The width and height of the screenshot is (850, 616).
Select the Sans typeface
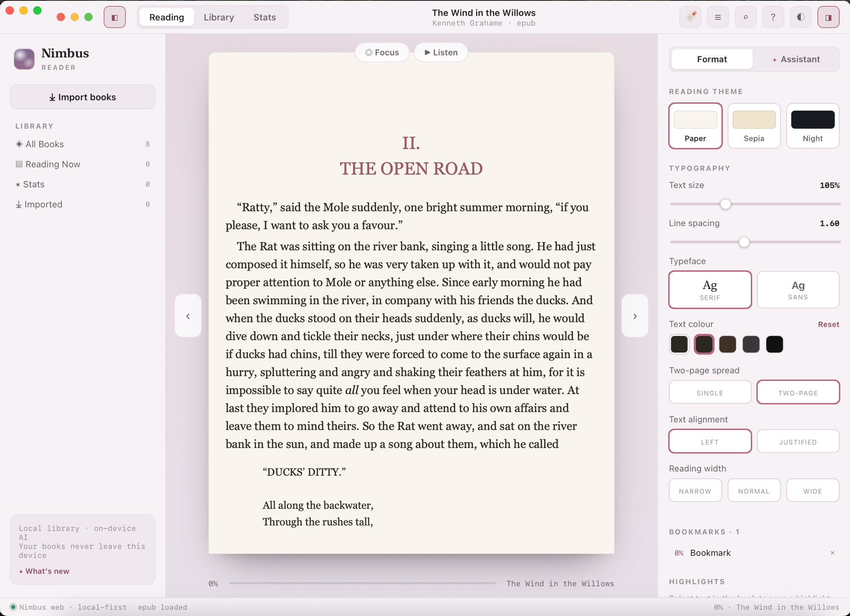click(798, 290)
